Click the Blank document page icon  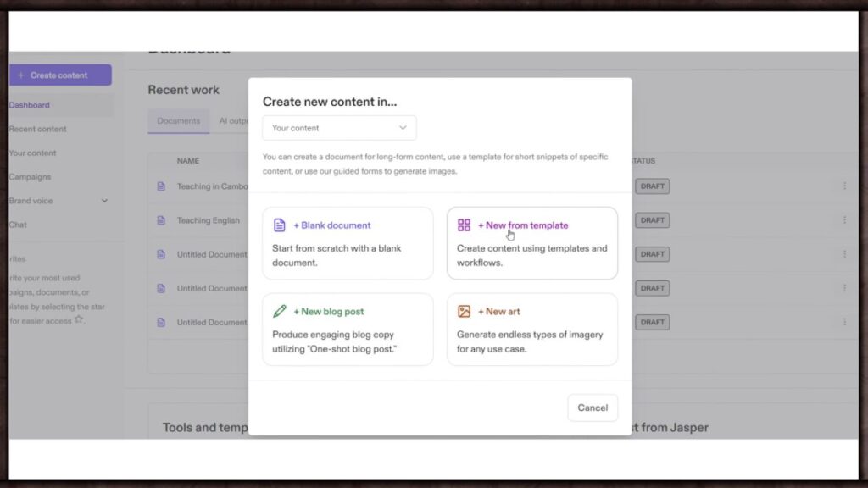280,225
